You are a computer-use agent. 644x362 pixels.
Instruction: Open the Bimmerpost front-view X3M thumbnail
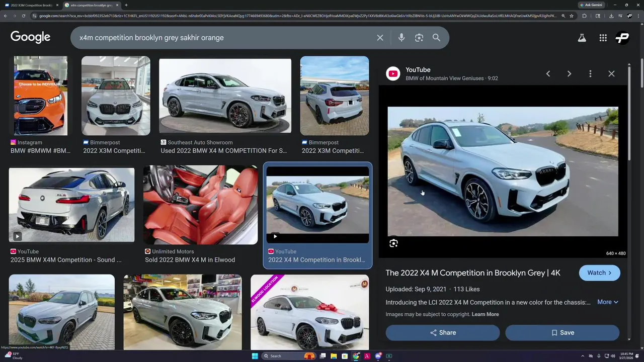tap(116, 96)
